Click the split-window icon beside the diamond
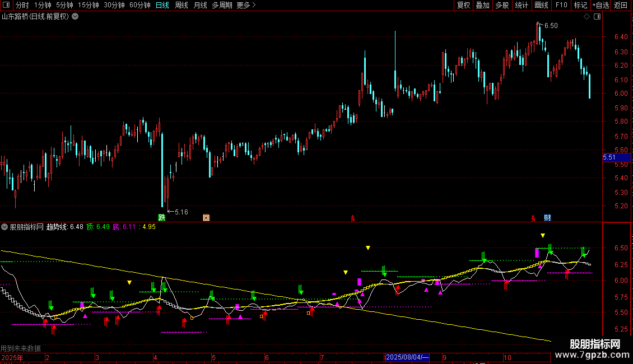The width and height of the screenshot is (633, 364). click(597, 17)
